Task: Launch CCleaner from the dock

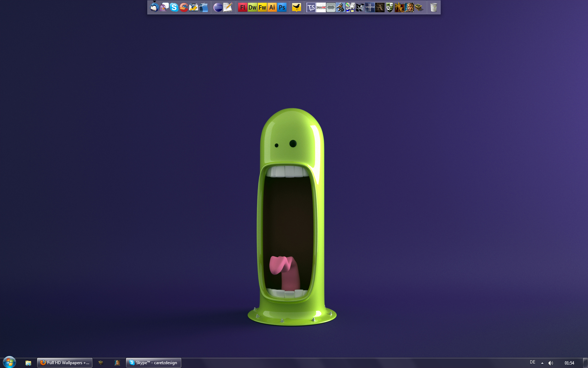Action: point(183,7)
